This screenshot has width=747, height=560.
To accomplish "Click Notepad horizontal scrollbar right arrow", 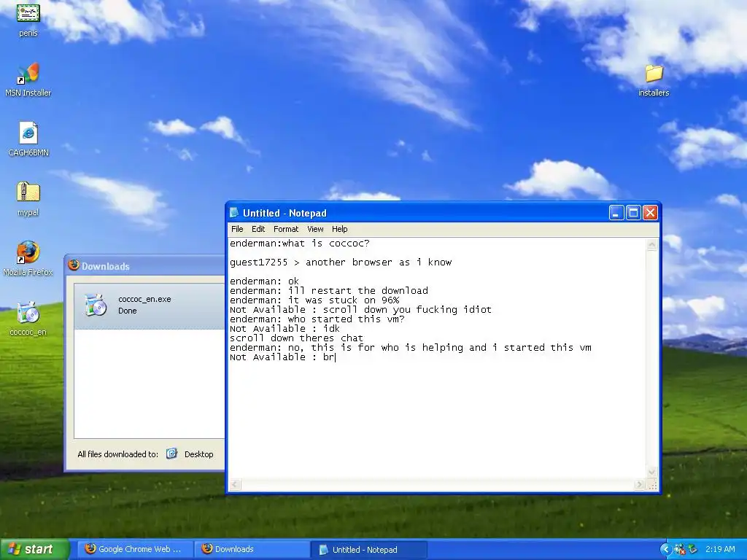I will coord(639,485).
